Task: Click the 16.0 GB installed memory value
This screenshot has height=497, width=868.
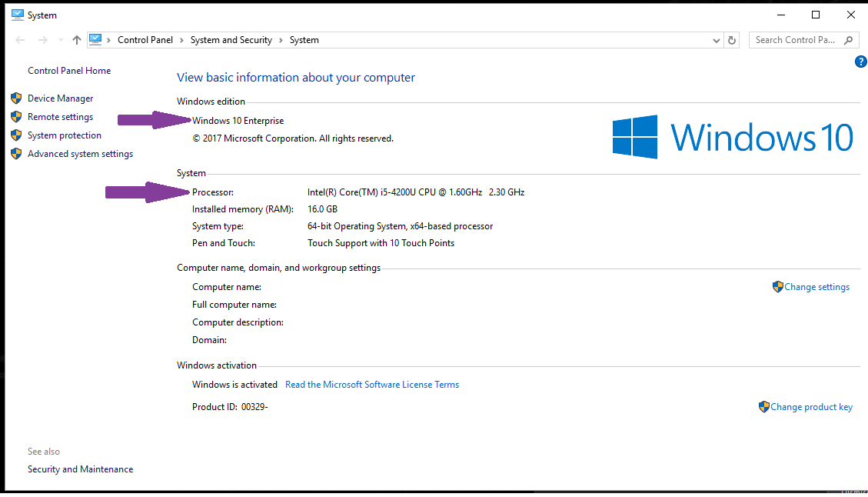Action: 322,209
